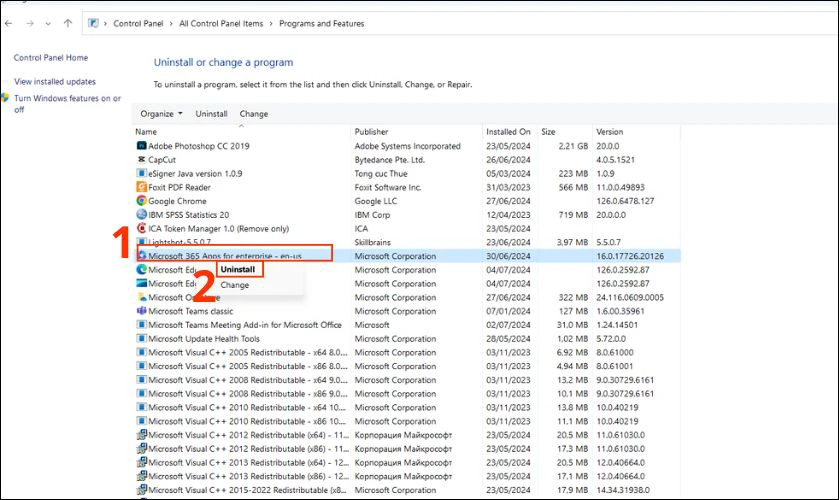Click the Adobe Photoshop CC 2019 icon
840x500 pixels.
pos(141,146)
